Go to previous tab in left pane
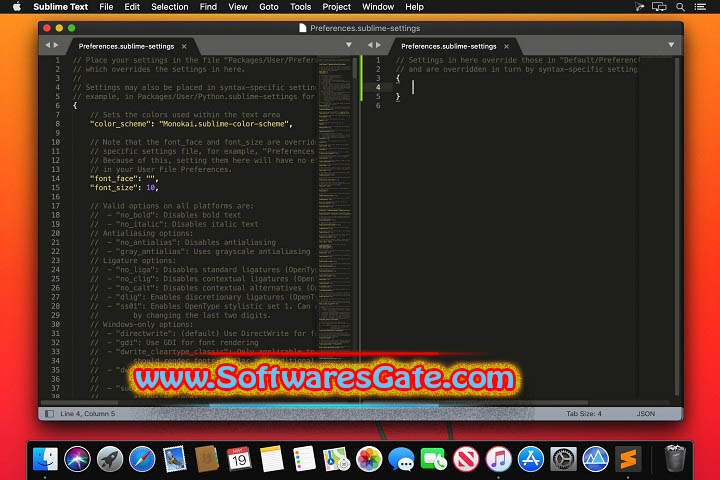Viewport: 720px width, 480px height. [47, 45]
